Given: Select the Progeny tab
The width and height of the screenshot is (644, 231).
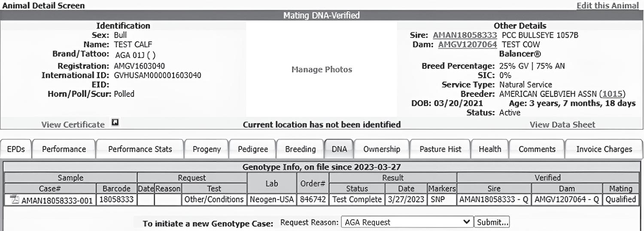Looking at the screenshot, I should tap(207, 149).
